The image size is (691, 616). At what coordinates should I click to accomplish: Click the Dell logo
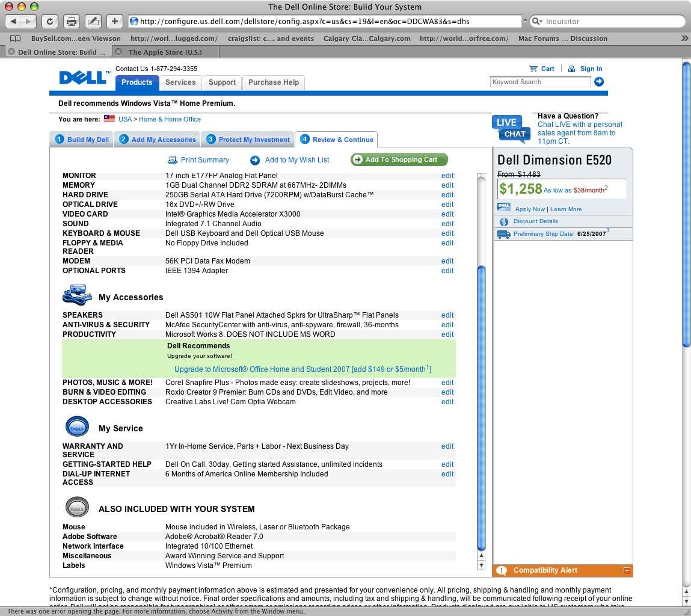pyautogui.click(x=84, y=77)
